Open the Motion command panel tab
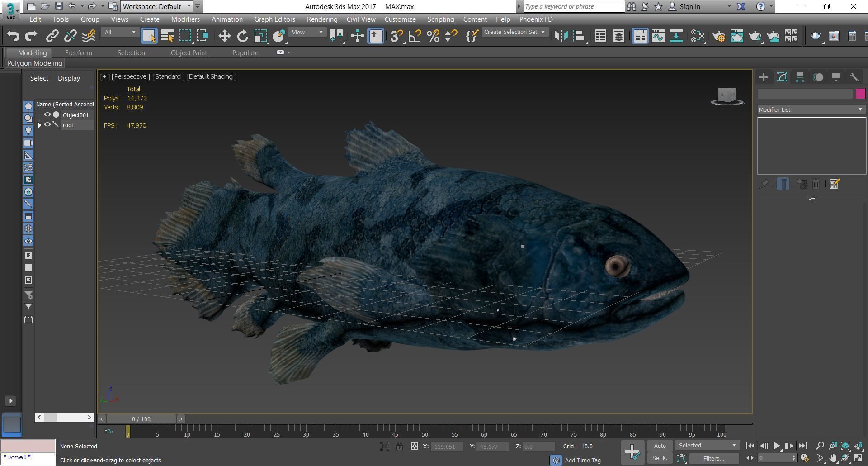Viewport: 868px width, 466px height. (818, 77)
